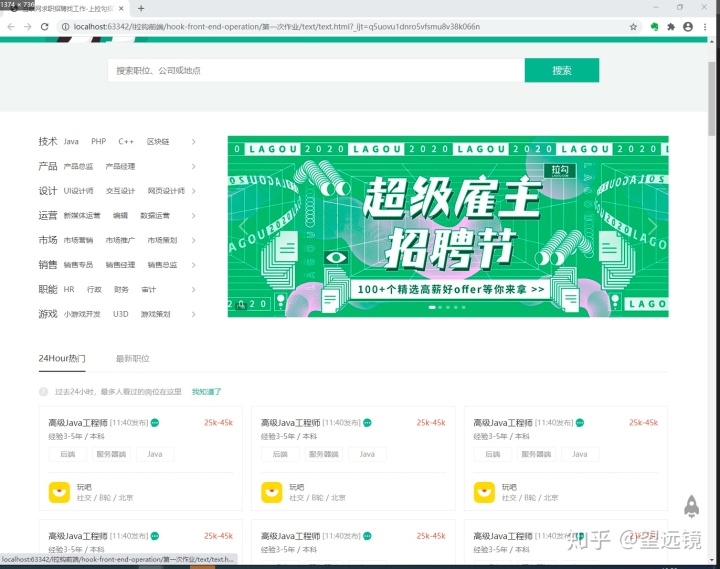Expand the 产品 category chevron

[x=193, y=166]
